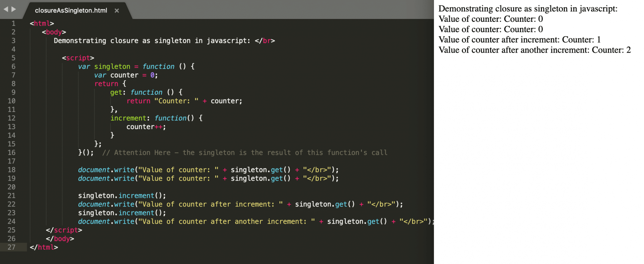This screenshot has height=264, width=644.
Task: Select the closureAsSingleton.html tab
Action: pyautogui.click(x=71, y=11)
